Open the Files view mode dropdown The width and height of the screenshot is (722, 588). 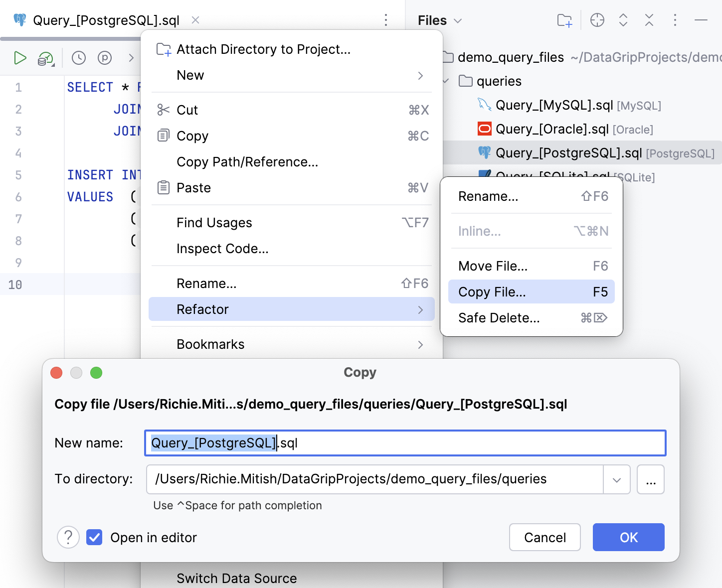(458, 20)
